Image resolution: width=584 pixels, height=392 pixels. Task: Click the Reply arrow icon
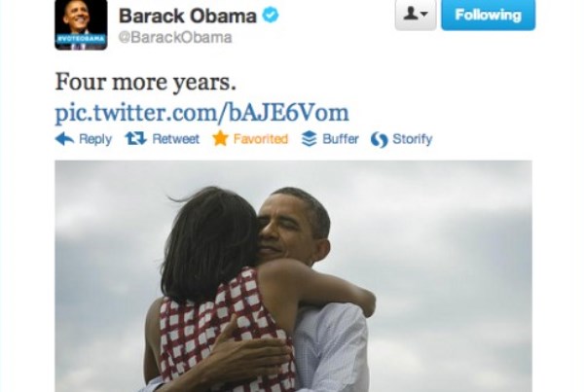[x=64, y=139]
